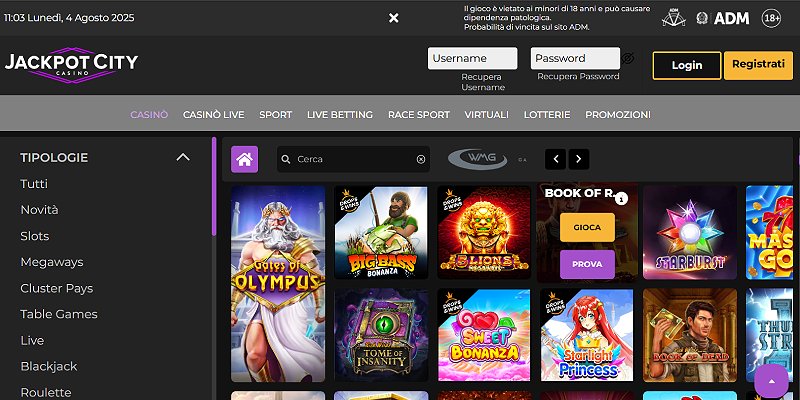Click Gioca on Book of Ra tile
This screenshot has width=800, height=400.
pyautogui.click(x=587, y=228)
